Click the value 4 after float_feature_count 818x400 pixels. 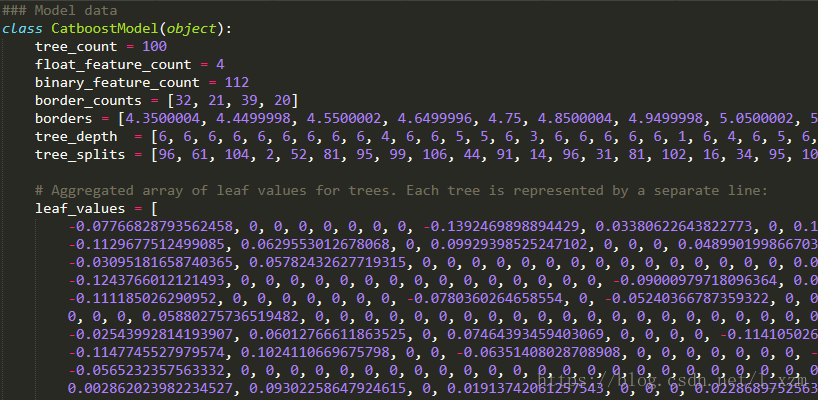click(x=220, y=65)
